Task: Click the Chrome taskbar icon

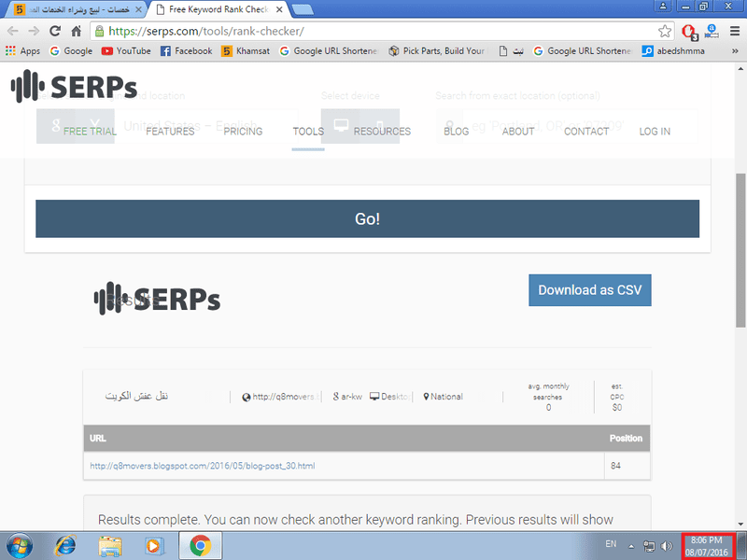Action: click(x=201, y=546)
